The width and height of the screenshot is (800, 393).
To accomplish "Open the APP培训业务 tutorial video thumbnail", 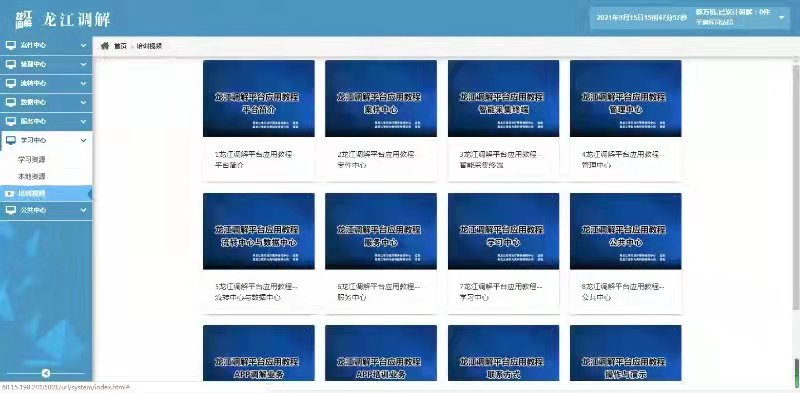I will point(381,353).
